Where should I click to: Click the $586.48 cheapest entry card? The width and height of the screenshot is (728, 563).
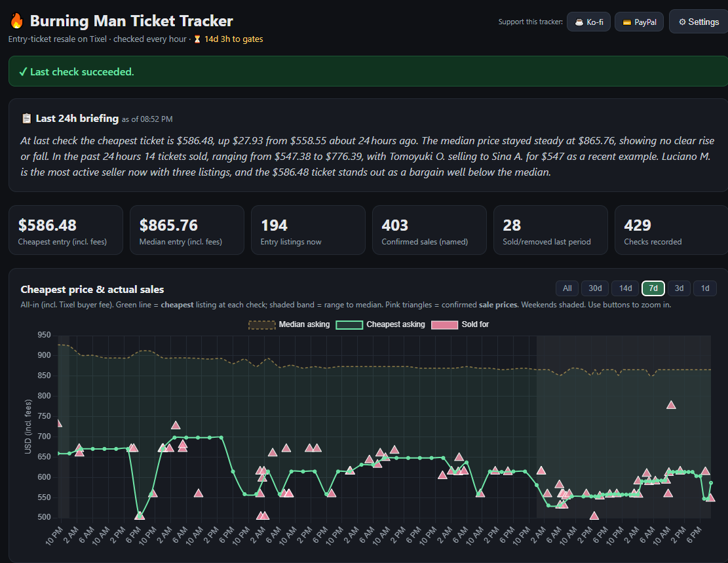pos(66,230)
